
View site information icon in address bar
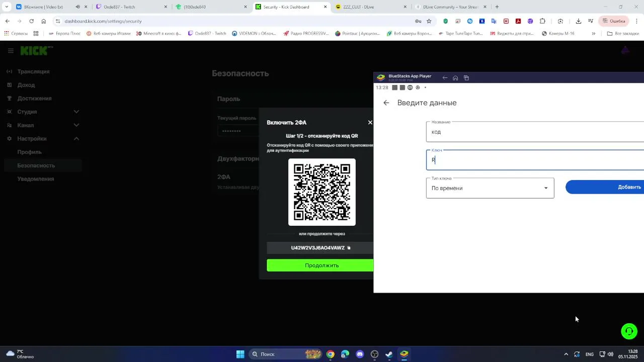pos(58,21)
